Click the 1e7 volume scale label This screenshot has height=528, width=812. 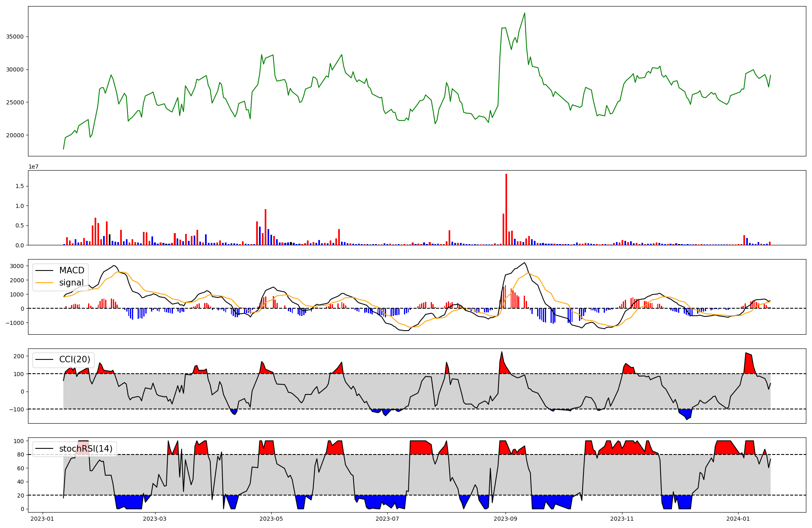[33, 167]
